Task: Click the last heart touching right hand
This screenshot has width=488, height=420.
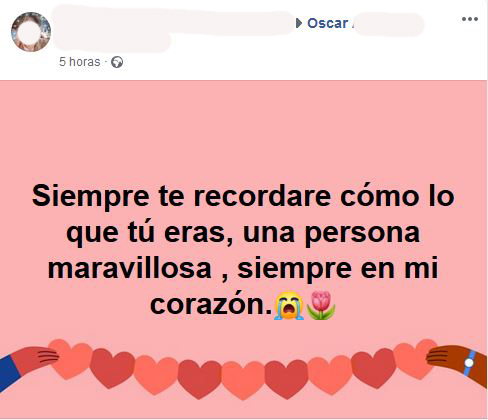Action: coord(415,358)
